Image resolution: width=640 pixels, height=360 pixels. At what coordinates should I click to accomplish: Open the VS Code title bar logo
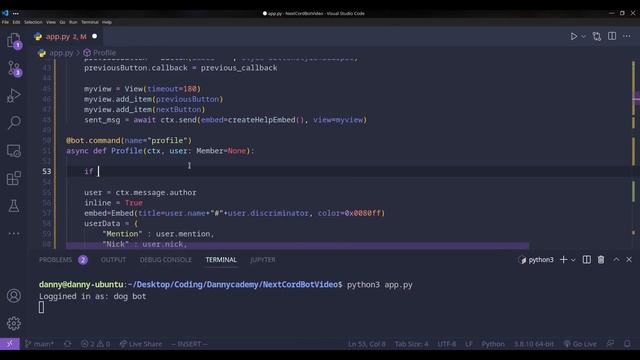coord(5,13)
